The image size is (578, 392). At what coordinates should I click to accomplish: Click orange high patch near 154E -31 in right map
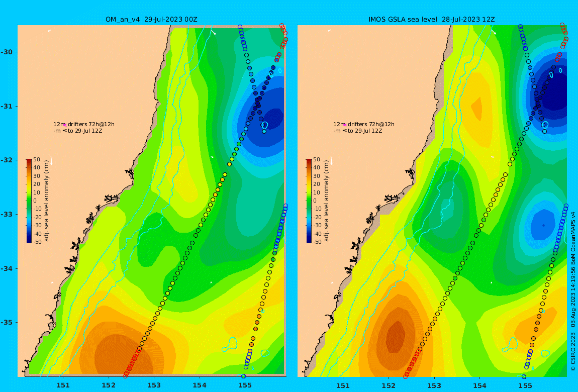(x=478, y=109)
